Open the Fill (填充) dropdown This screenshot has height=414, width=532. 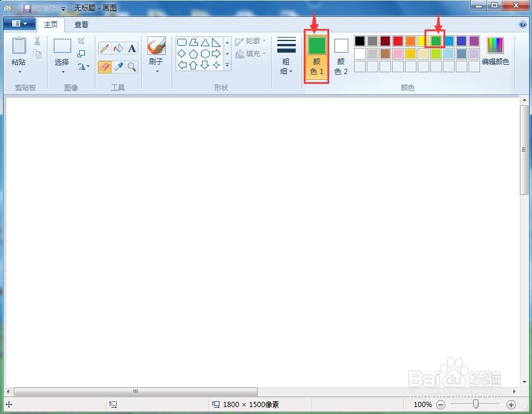pyautogui.click(x=251, y=54)
